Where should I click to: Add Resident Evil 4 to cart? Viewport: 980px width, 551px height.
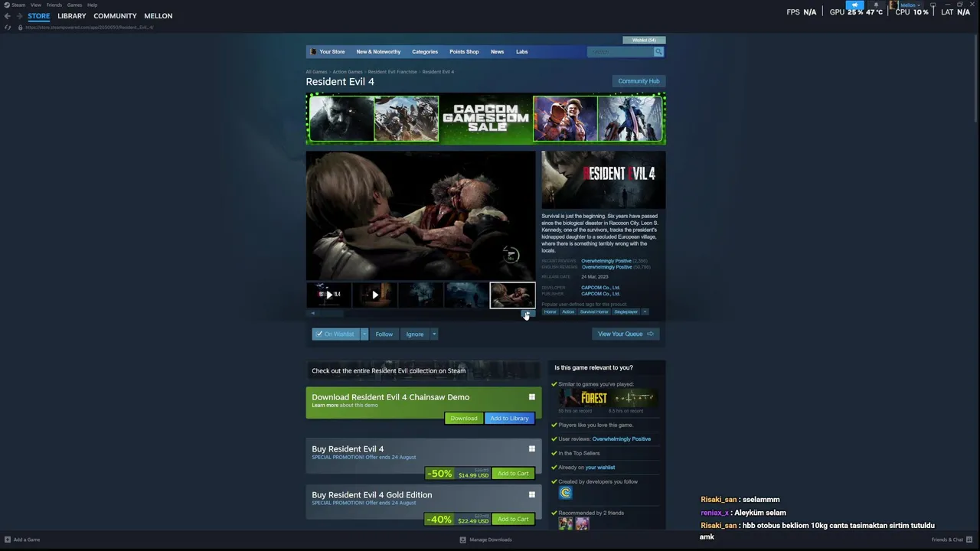pos(513,473)
